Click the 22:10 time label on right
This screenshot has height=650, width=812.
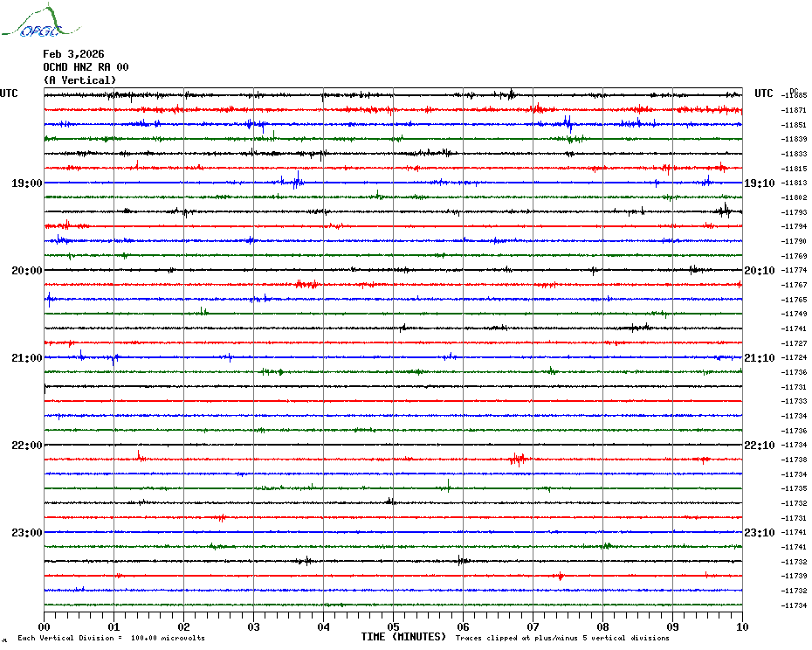pyautogui.click(x=759, y=446)
